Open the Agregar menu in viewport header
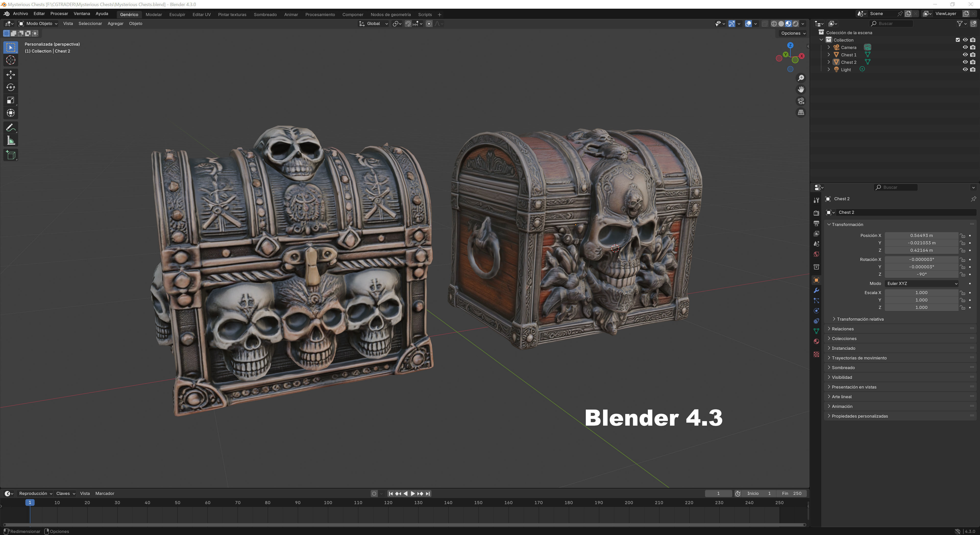Screen dimensions: 980x535 click(x=115, y=23)
